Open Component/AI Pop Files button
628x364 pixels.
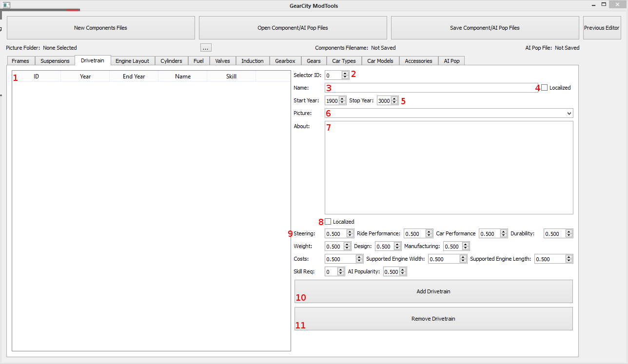point(293,28)
